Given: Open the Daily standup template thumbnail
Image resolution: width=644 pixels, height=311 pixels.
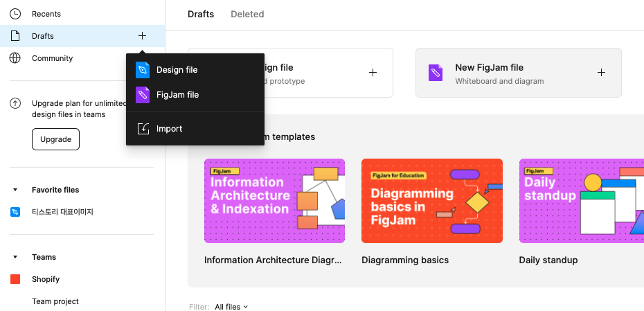Looking at the screenshot, I should (582, 201).
